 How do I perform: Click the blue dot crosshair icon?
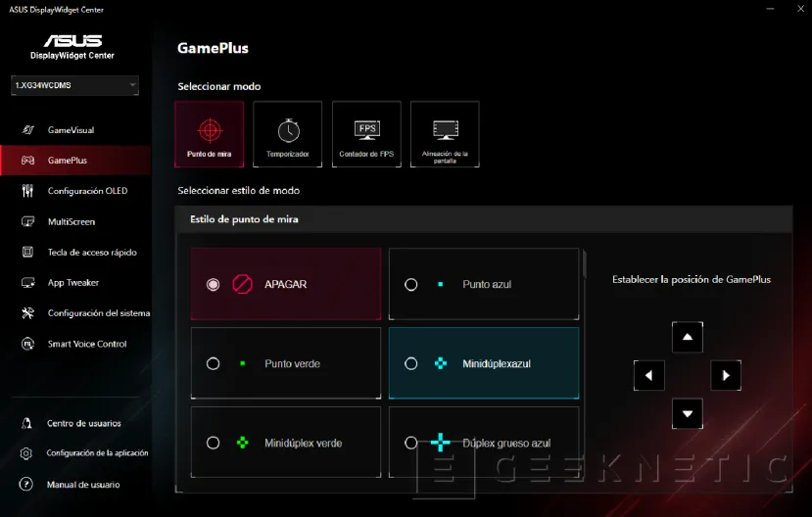click(x=441, y=284)
